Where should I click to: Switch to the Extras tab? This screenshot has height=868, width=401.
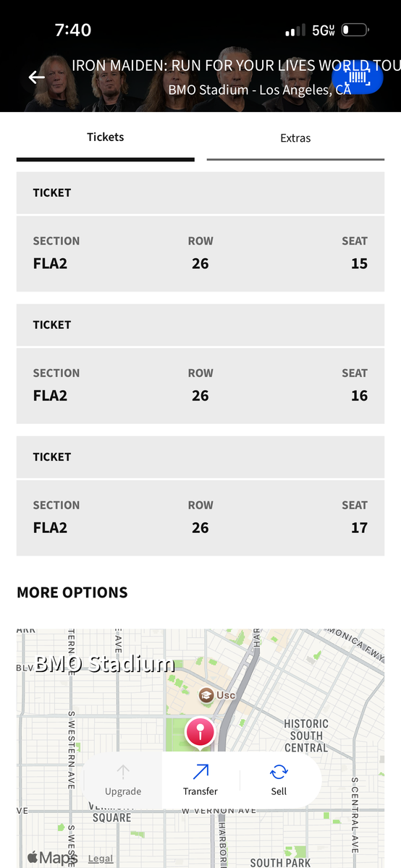(295, 137)
